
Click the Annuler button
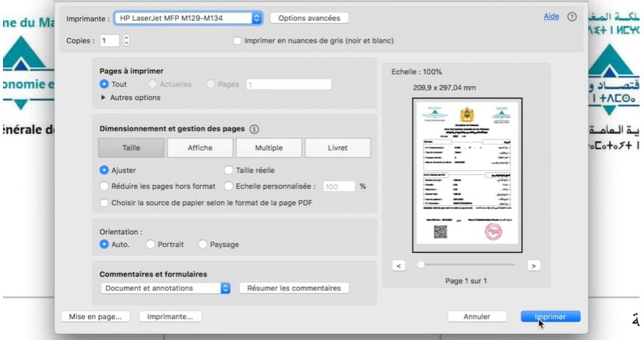[477, 316]
